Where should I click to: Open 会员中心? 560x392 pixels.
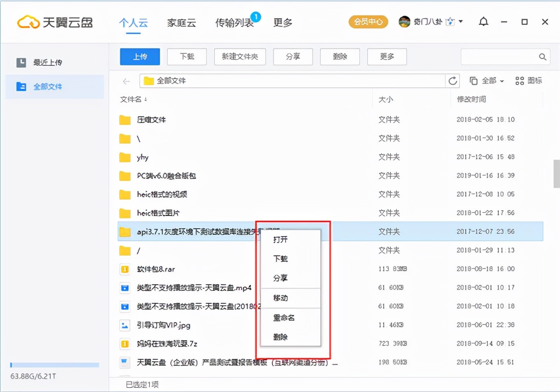368,21
